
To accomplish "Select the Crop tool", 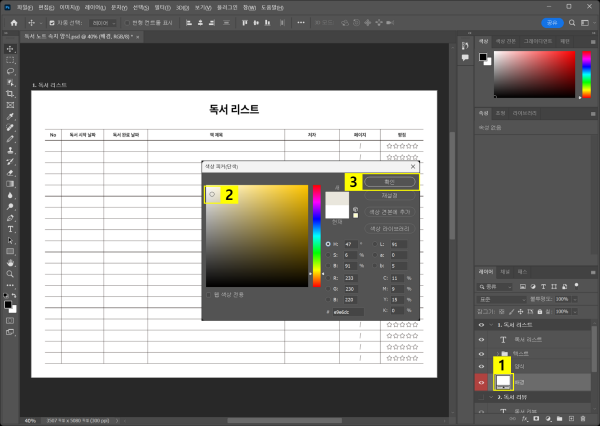I will 10,94.
